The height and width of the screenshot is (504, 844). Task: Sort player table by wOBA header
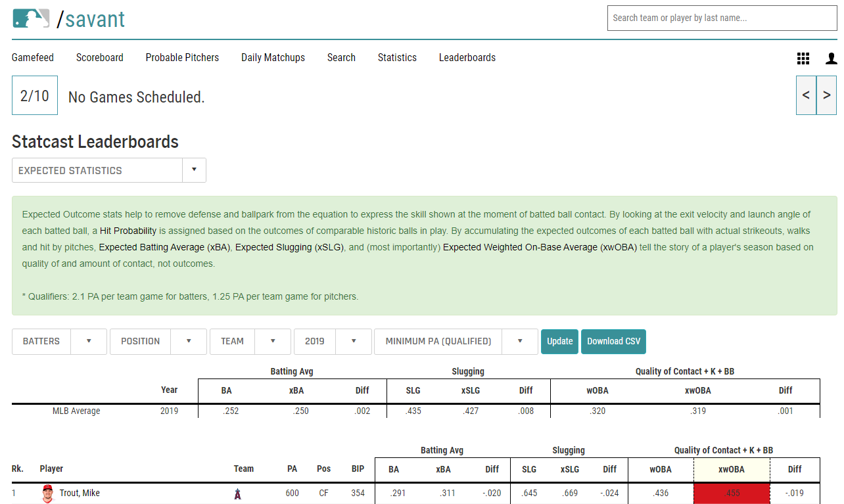coord(661,469)
